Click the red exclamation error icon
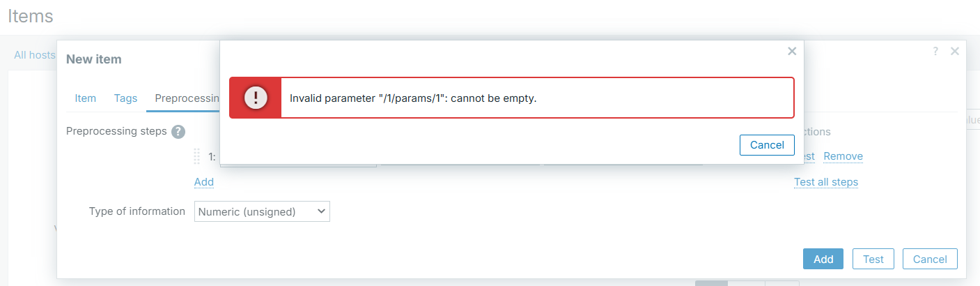Screen dimensions: 980x286 [256, 98]
